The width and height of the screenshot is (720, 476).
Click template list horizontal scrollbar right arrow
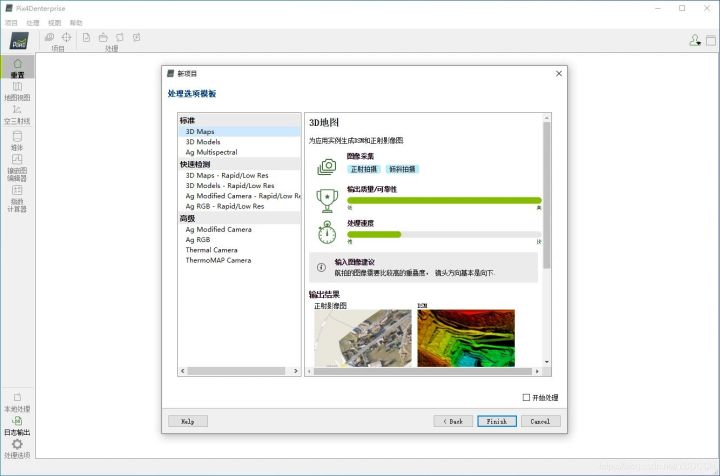295,371
